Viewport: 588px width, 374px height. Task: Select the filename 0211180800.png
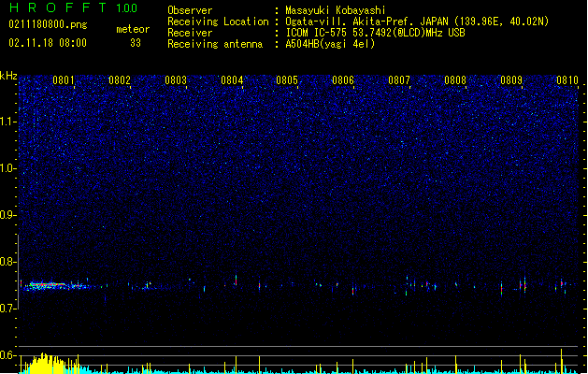pyautogui.click(x=48, y=25)
